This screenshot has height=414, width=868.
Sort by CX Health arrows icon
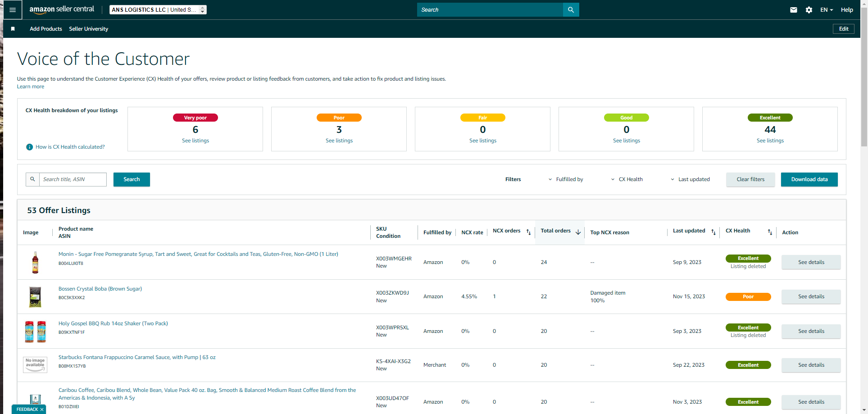[x=770, y=232]
